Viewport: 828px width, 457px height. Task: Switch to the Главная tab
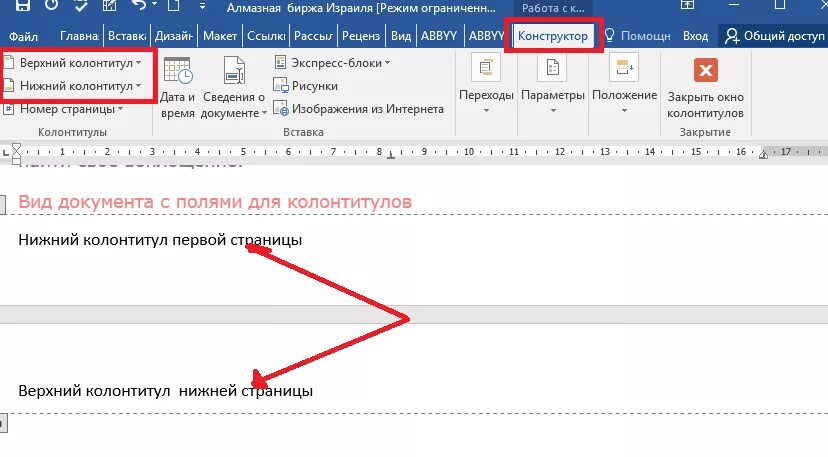tap(79, 36)
